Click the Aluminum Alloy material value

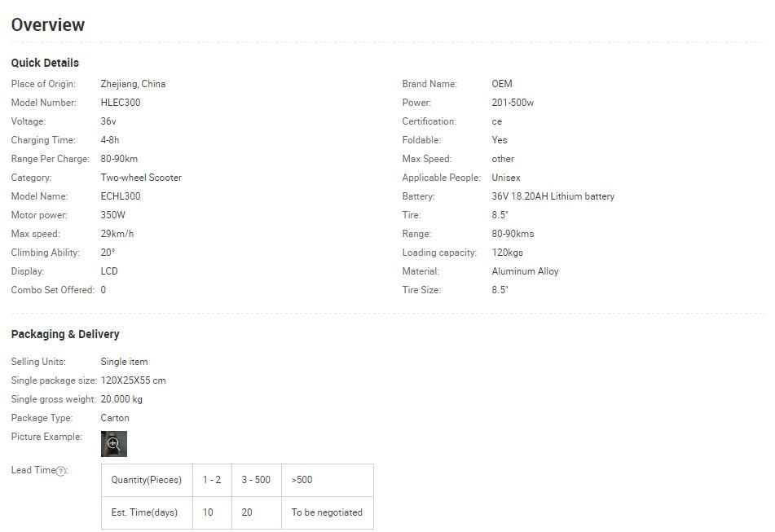pyautogui.click(x=525, y=271)
